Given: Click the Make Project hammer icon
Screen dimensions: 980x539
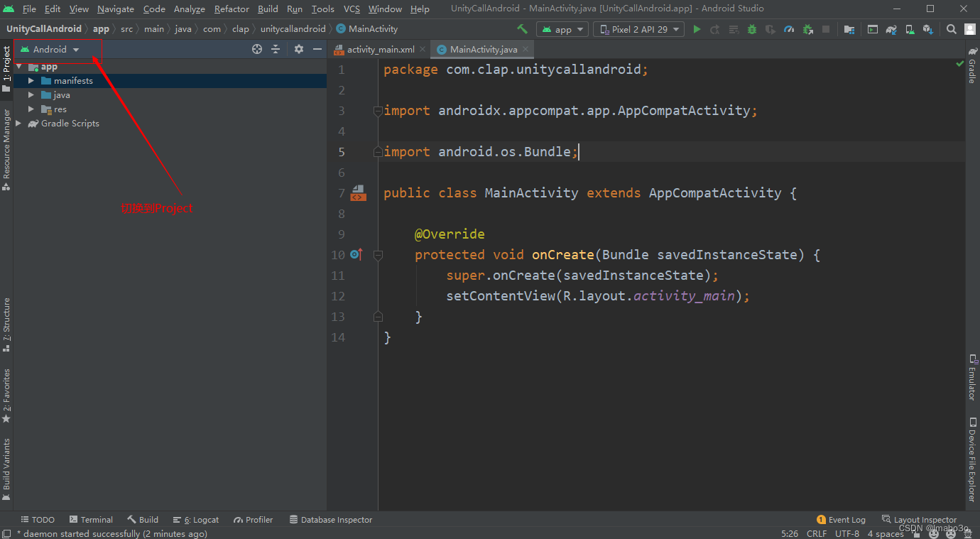Looking at the screenshot, I should [523, 29].
